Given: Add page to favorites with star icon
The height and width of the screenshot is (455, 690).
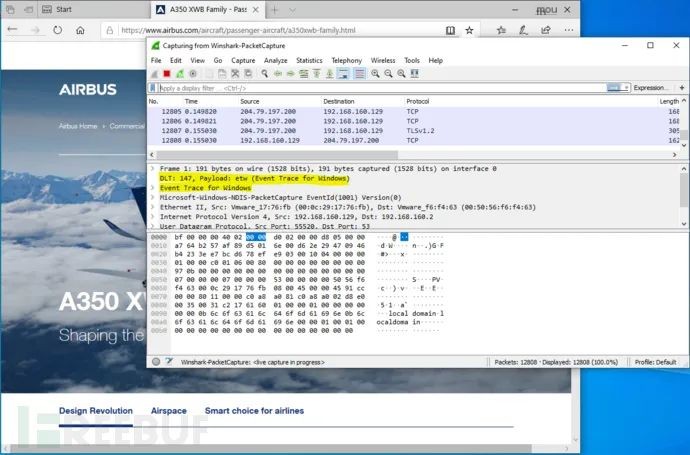Looking at the screenshot, I should point(470,30).
